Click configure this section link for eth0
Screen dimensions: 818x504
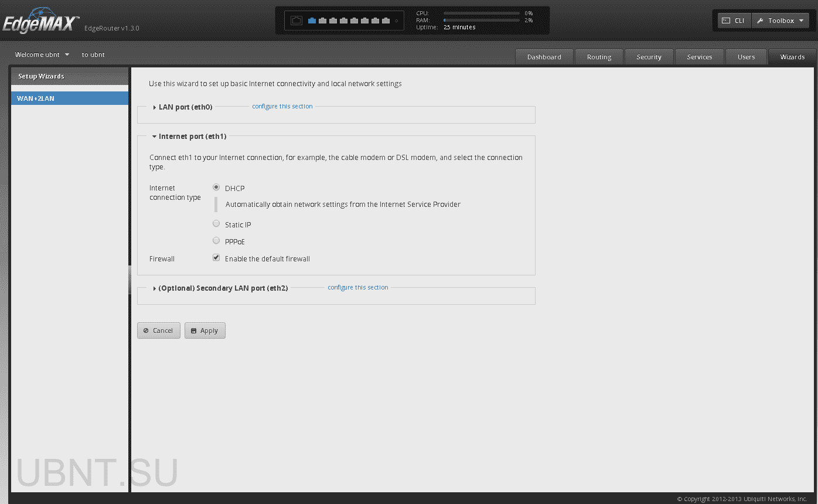click(x=282, y=107)
